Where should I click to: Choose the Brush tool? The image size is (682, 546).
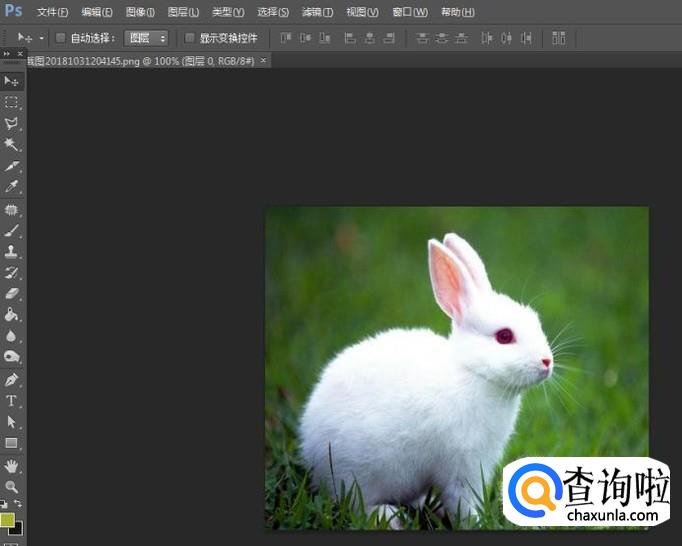tap(12, 230)
